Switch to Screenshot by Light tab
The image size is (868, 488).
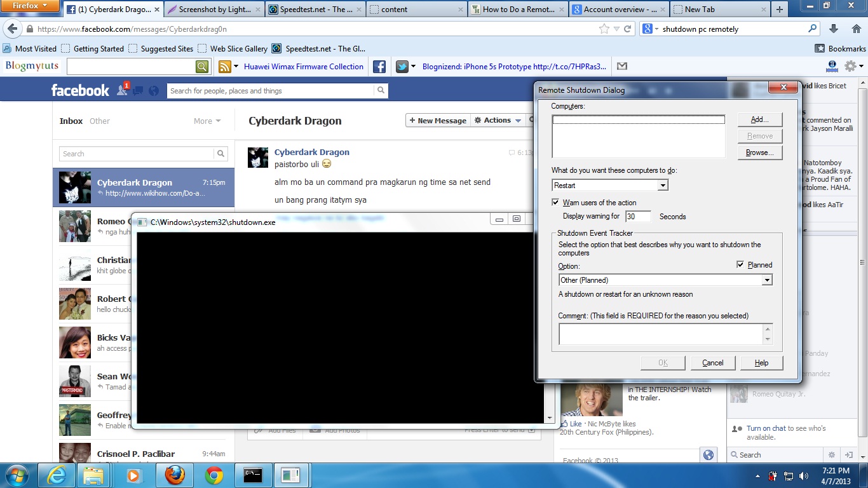214,10
